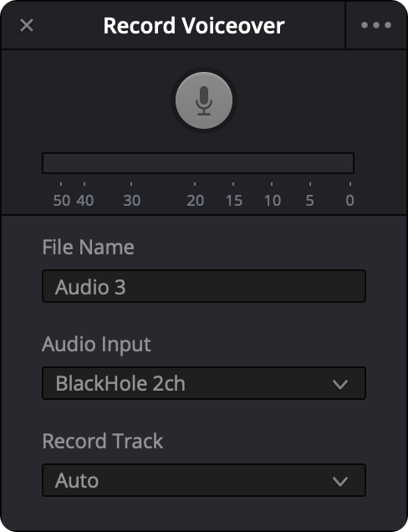408x532 pixels.
Task: Open the Audio Input dropdown showing BlackHole 2ch
Action: [x=204, y=383]
